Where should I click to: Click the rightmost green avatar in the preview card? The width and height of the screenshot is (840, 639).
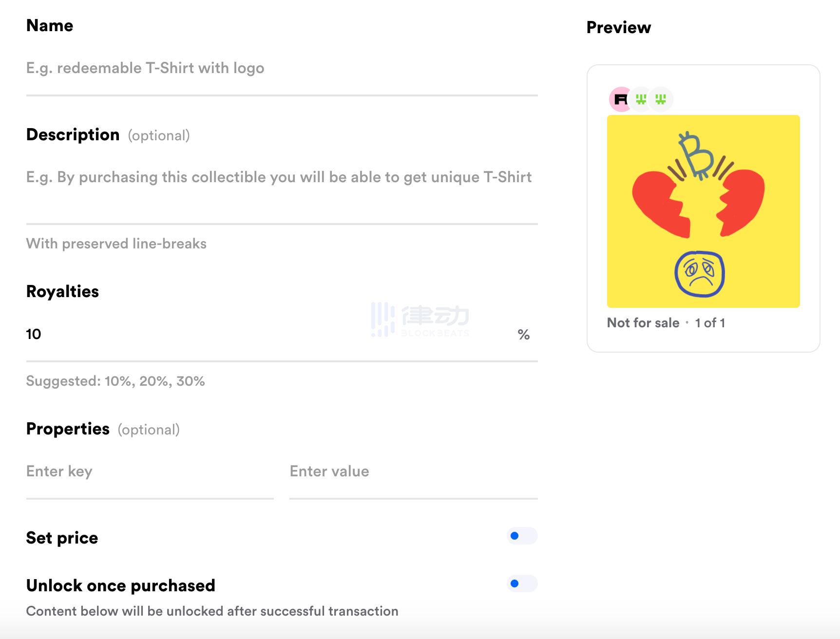(x=661, y=99)
